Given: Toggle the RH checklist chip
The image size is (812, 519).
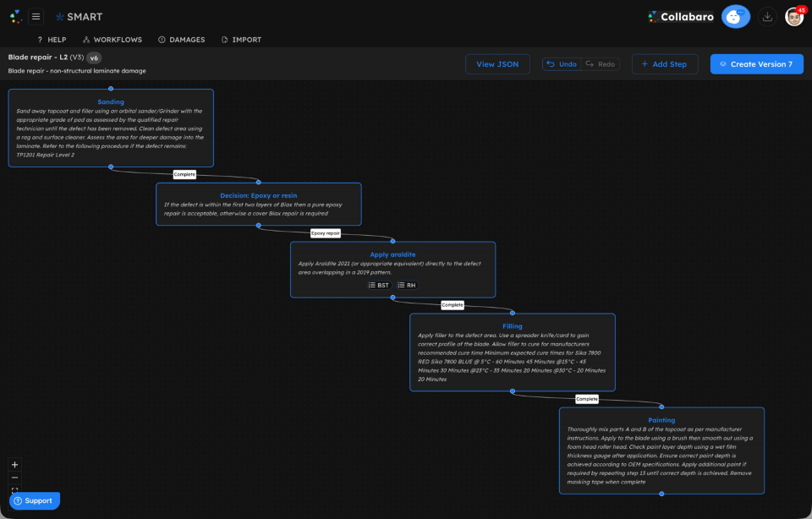Looking at the screenshot, I should point(407,285).
